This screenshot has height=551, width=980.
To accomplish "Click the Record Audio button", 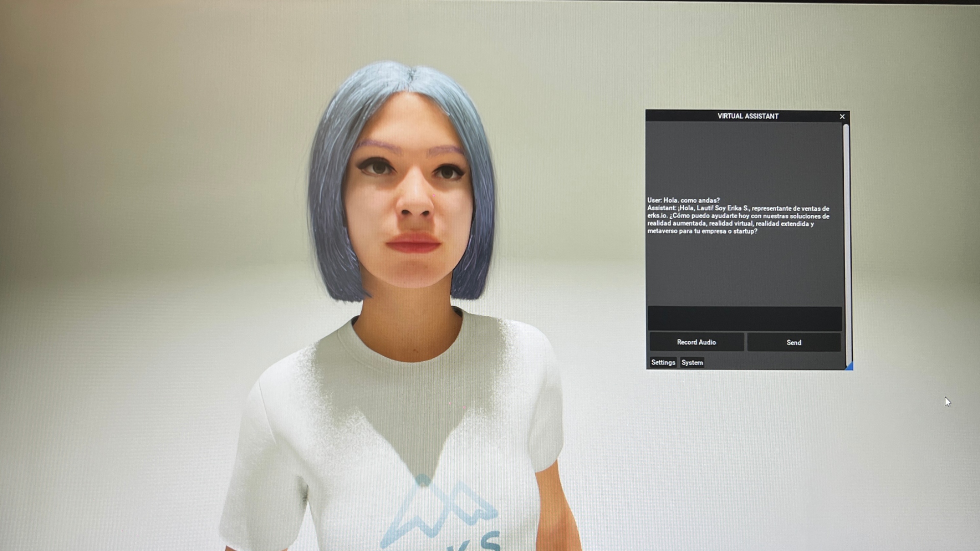I will [696, 342].
